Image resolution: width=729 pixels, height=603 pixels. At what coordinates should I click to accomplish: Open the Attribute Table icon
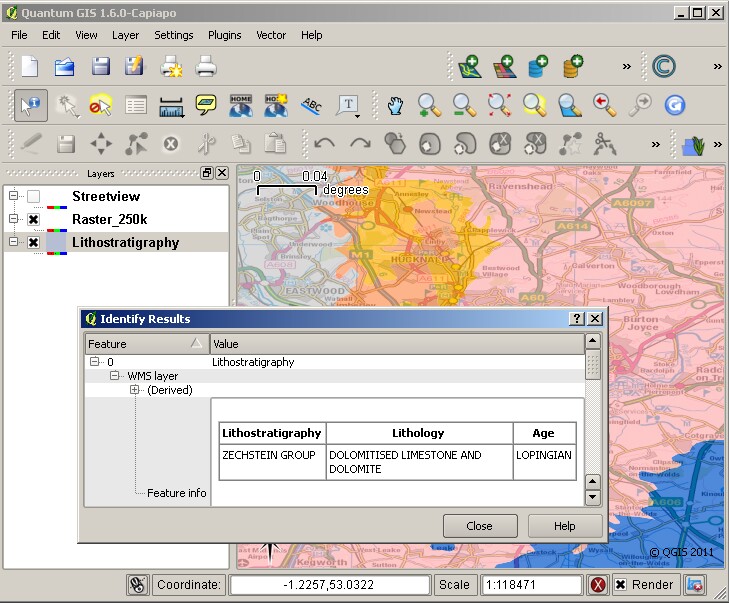tap(136, 106)
